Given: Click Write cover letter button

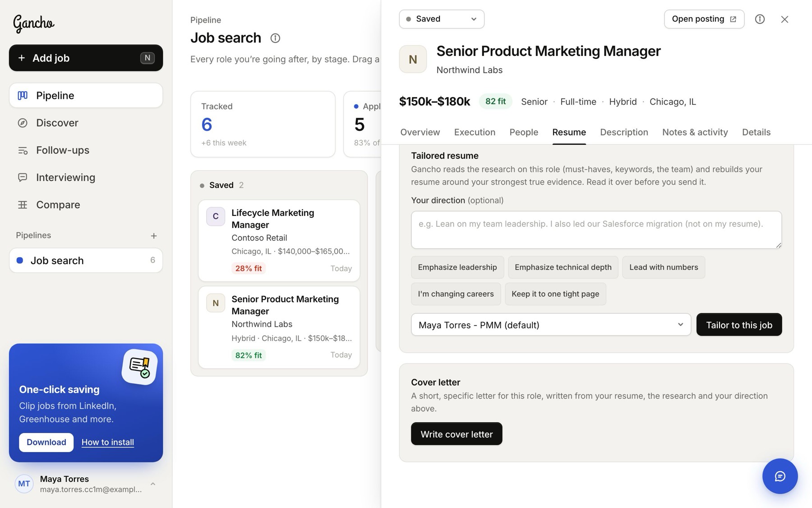Looking at the screenshot, I should (x=457, y=434).
